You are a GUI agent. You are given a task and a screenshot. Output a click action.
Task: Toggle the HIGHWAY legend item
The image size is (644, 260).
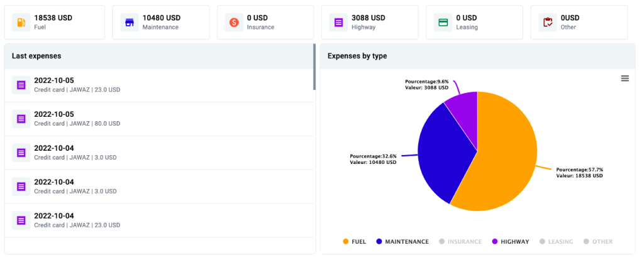(x=511, y=242)
